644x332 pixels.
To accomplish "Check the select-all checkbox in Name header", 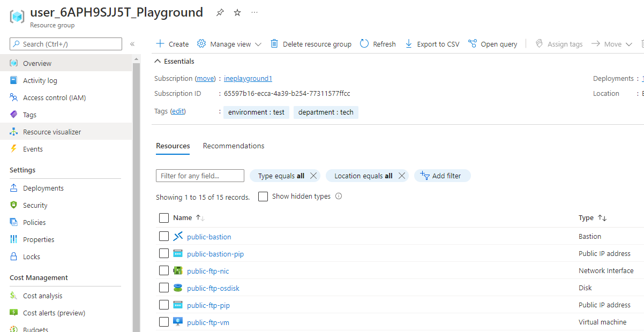I will [164, 218].
